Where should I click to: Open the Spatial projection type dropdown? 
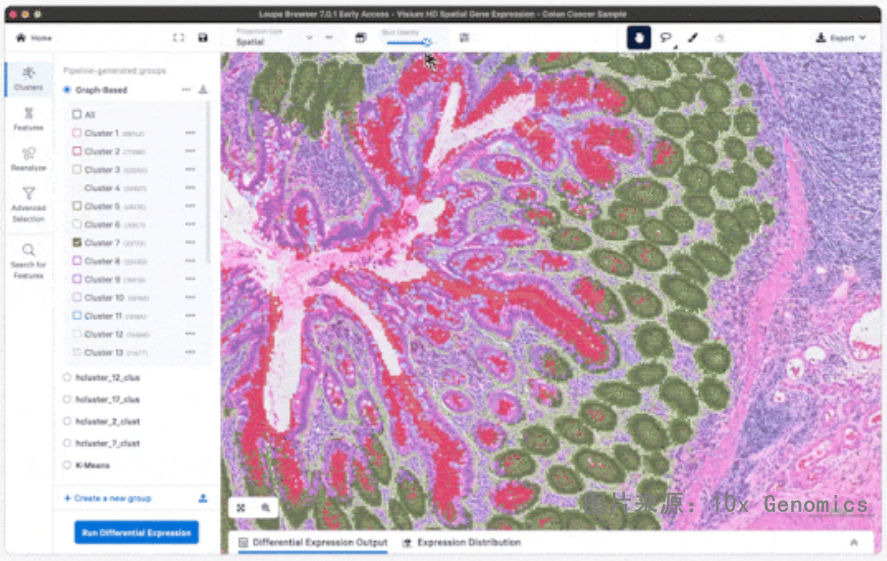coord(274,38)
